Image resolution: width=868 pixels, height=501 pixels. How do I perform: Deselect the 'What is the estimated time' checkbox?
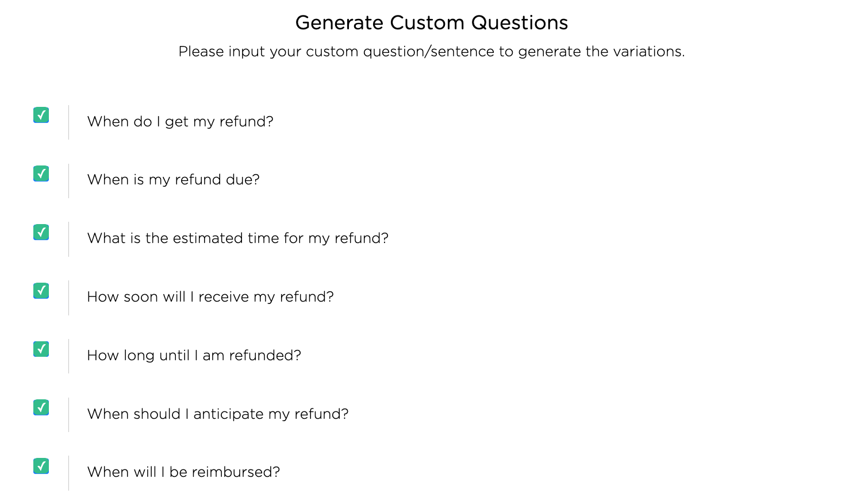pos(41,232)
